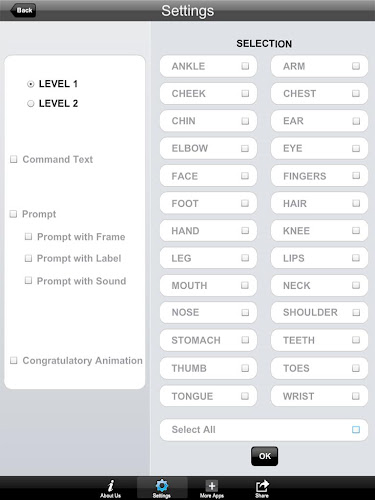Confirm selection with OK button

[264, 456]
